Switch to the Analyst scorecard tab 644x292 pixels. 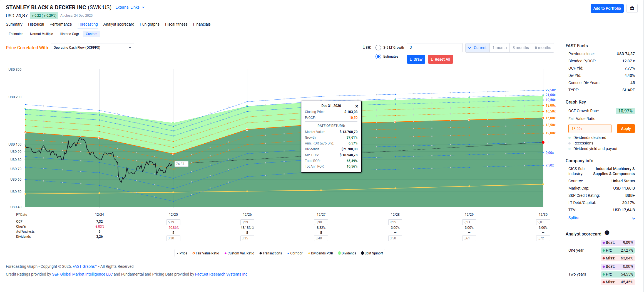click(x=119, y=24)
